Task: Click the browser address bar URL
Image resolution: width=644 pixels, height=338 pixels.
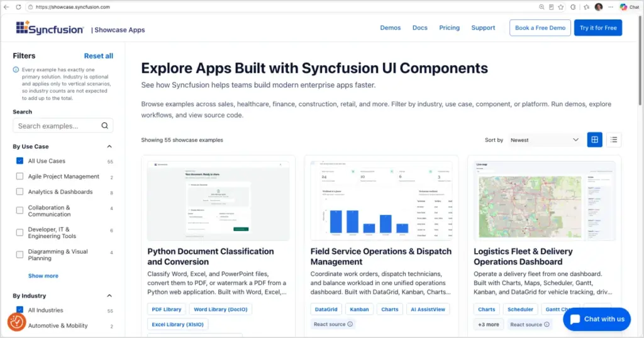Action: tap(73, 7)
